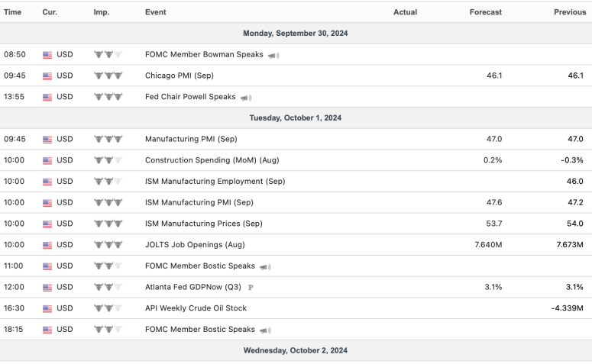Click ISM Manufacturing PMI forecast 47.6

494,202
